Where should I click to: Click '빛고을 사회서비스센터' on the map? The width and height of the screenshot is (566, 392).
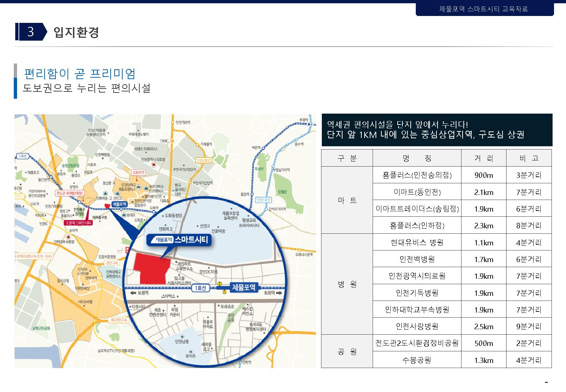tap(179, 280)
